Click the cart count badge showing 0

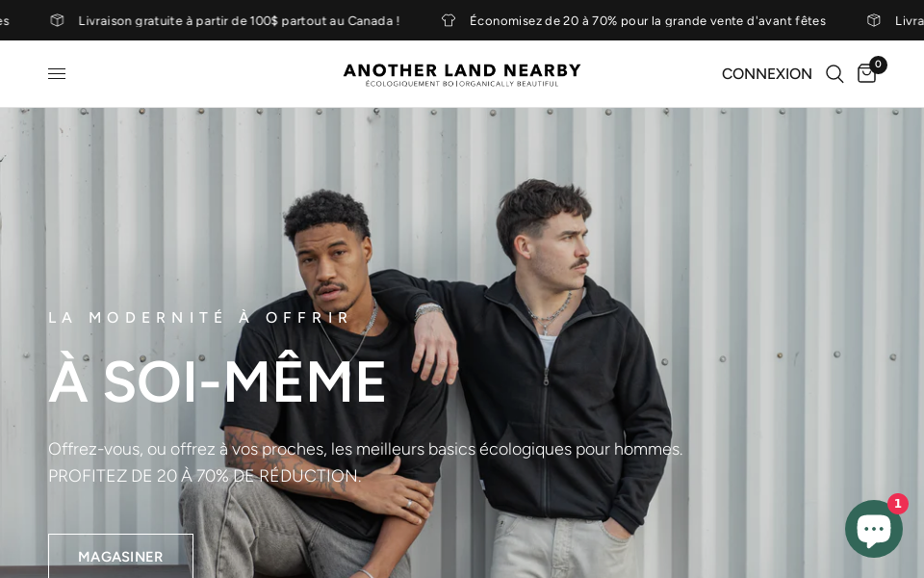pos(878,65)
